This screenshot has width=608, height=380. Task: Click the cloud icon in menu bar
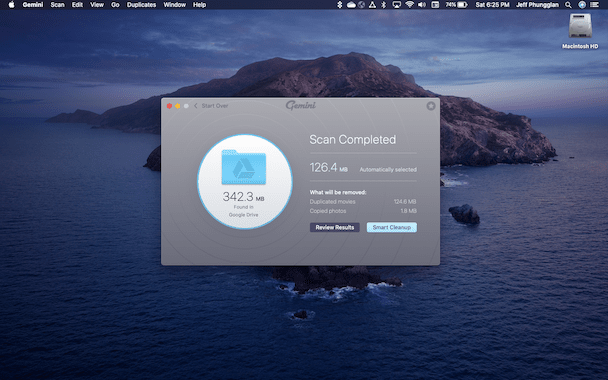tap(351, 5)
